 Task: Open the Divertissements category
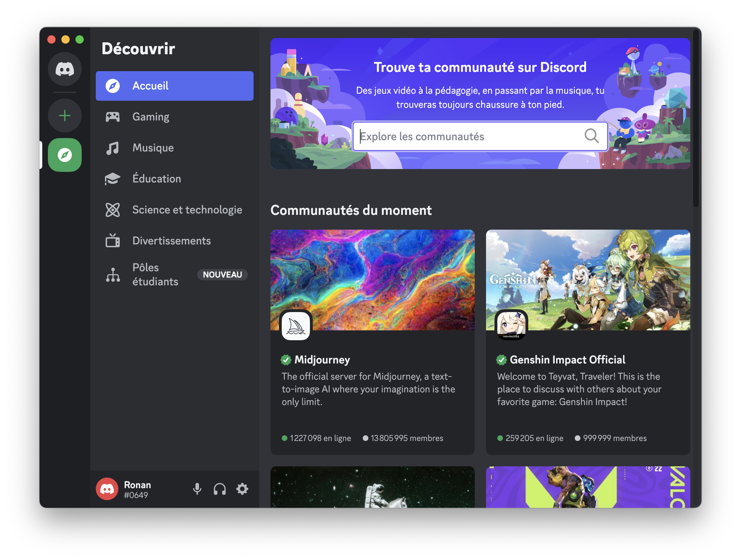click(x=175, y=241)
